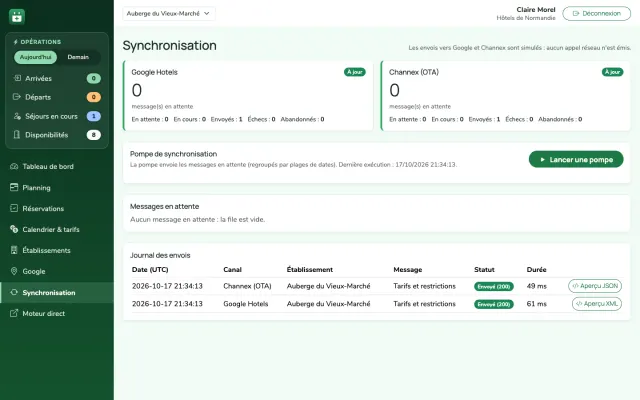This screenshot has height=400, width=640.
Task: Click the Départs exit icon
Action: [17, 97]
